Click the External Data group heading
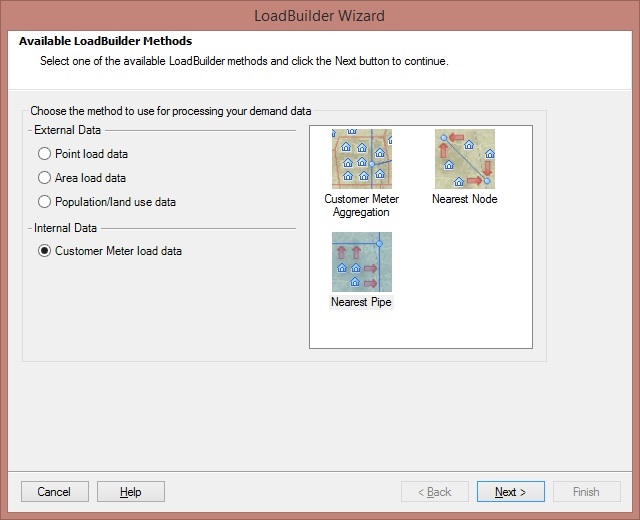Viewport: 640px width, 520px height. point(67,130)
